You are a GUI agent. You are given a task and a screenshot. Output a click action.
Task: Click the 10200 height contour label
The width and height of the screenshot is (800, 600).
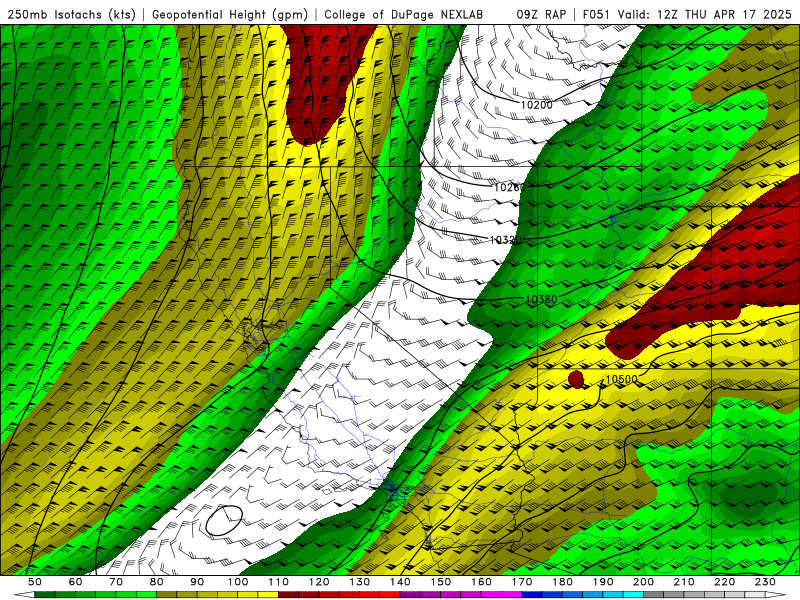coord(536,105)
